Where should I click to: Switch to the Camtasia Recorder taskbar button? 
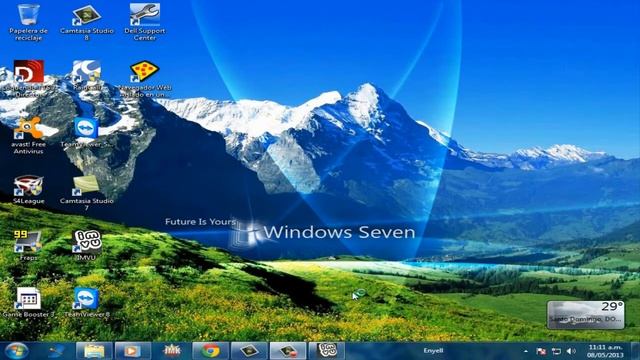point(288,351)
